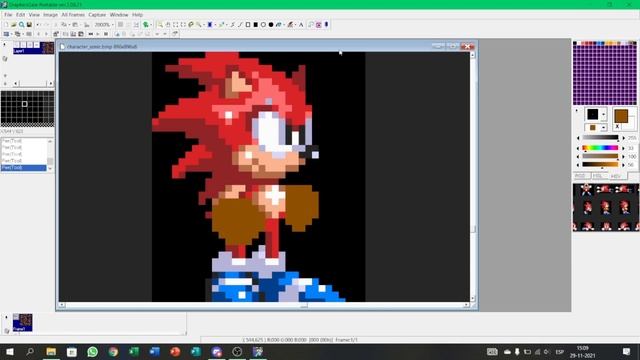Click the Play animation icon
640x360 pixels.
(x=98, y=34)
